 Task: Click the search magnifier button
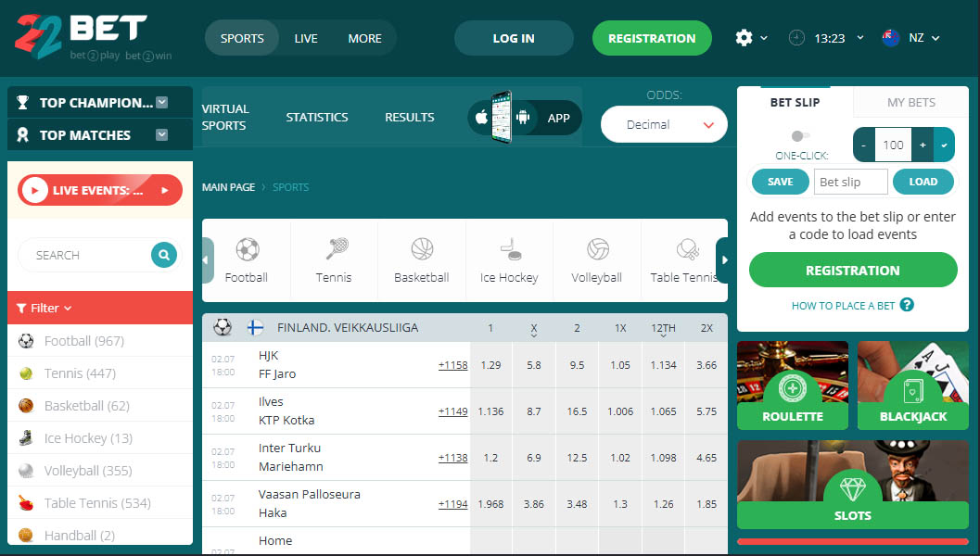pos(164,255)
